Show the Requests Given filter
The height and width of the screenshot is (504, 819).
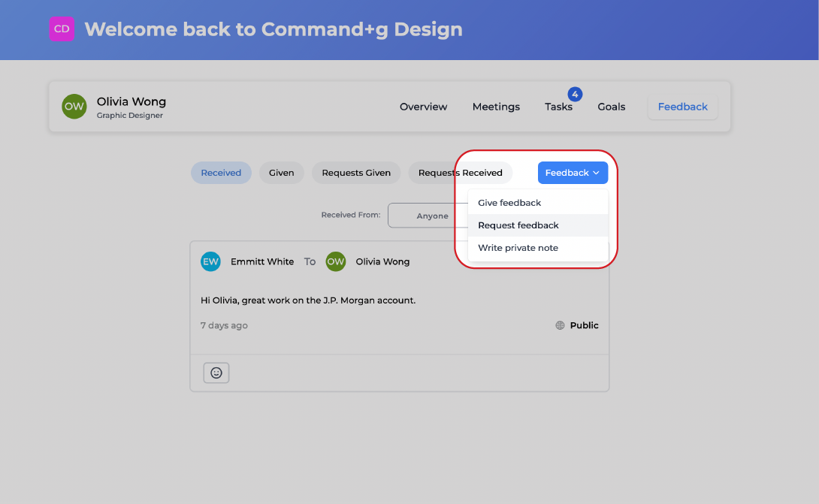click(x=356, y=173)
